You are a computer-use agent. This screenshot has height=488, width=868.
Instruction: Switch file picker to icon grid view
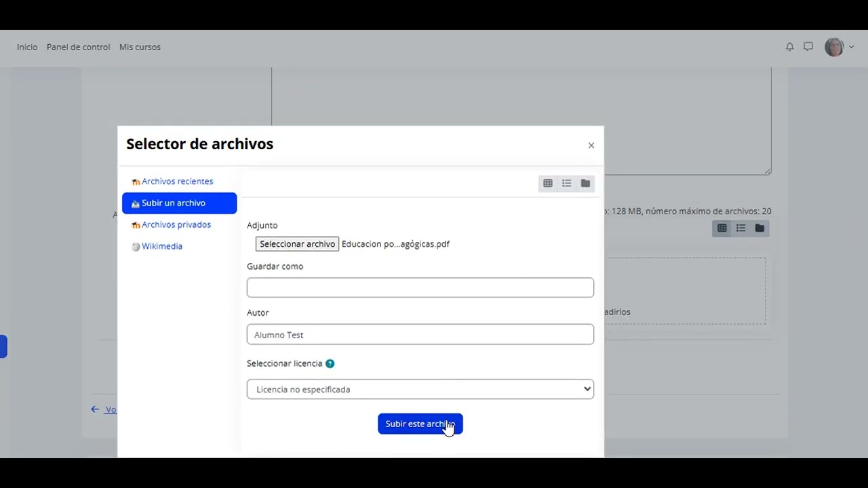pos(548,184)
